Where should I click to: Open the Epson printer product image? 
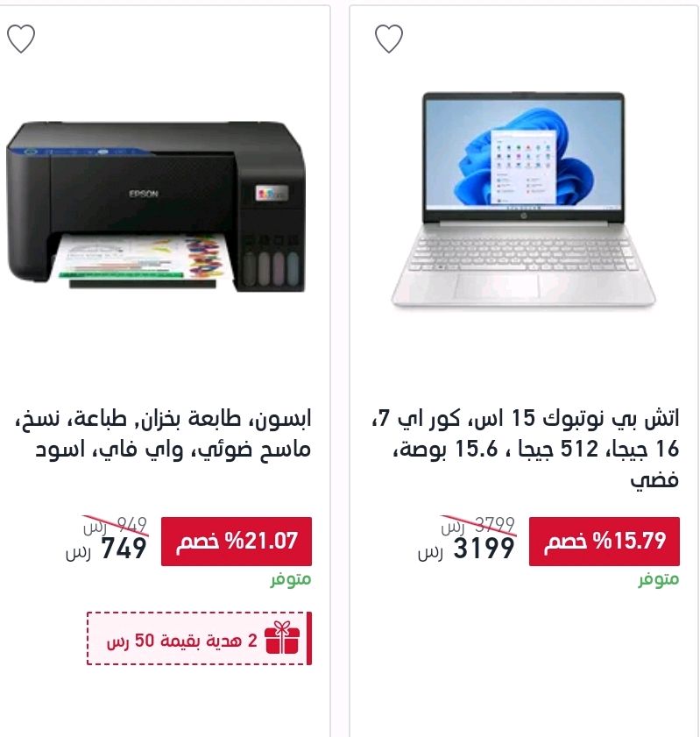pos(155,207)
